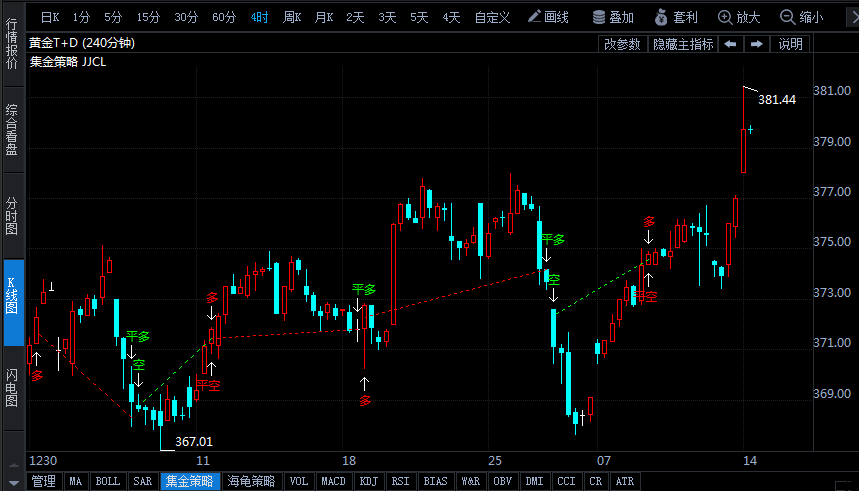
Task: Select the 海龟策略 indicator tab
Action: point(251,481)
